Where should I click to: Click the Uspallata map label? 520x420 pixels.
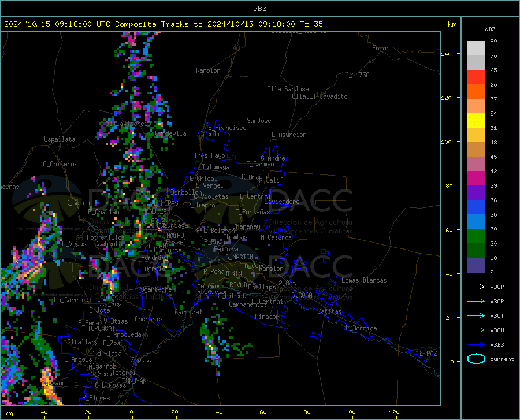[60, 139]
